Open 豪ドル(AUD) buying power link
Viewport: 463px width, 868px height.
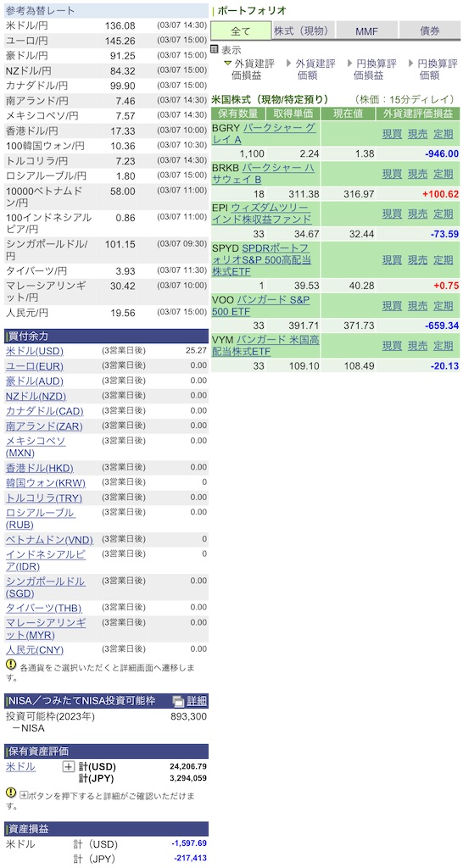35,381
